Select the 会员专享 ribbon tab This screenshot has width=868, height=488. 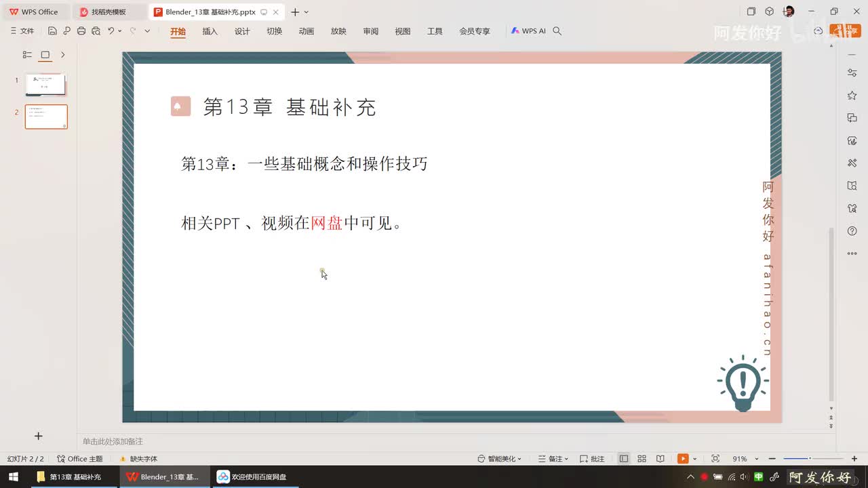coord(475,31)
